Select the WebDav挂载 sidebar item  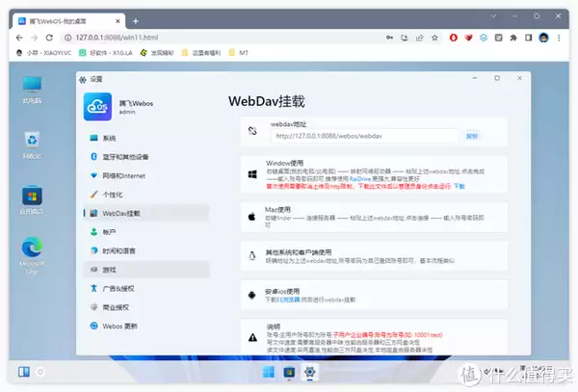click(x=146, y=213)
